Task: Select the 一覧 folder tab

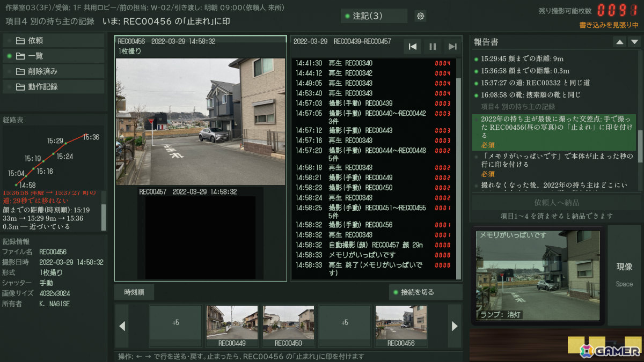Action: pyautogui.click(x=54, y=56)
